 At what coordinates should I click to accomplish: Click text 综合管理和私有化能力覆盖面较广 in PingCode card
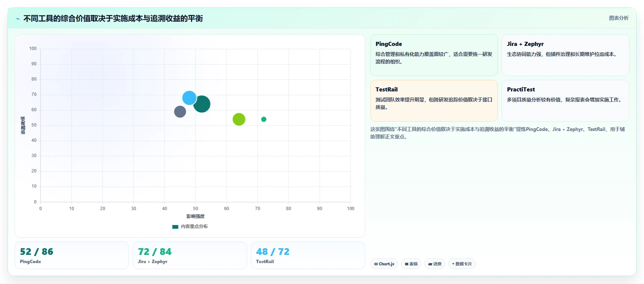412,54
